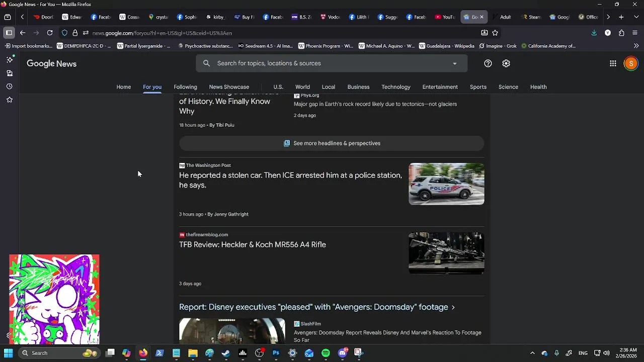Switch to the Technology section
The width and height of the screenshot is (644, 362).
click(x=396, y=87)
